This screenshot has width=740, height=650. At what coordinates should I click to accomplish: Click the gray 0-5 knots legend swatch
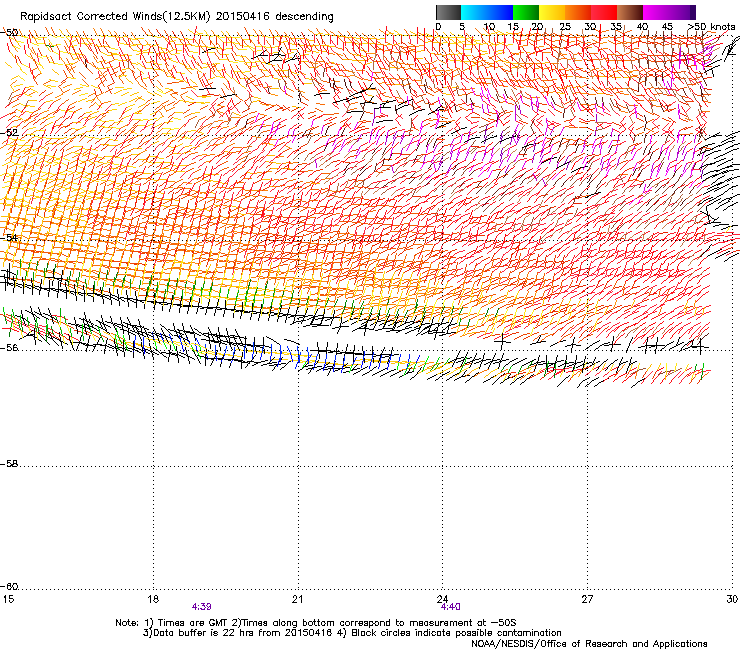(448, 12)
